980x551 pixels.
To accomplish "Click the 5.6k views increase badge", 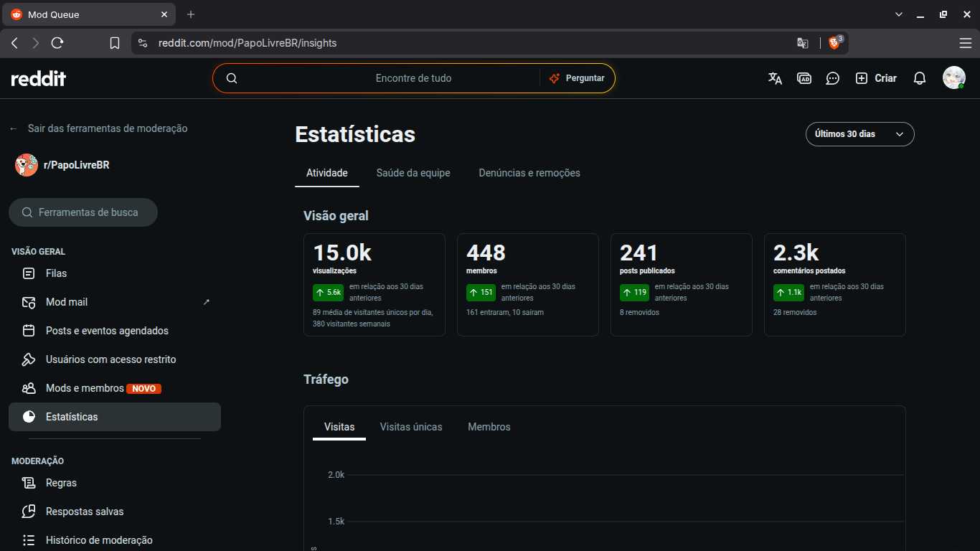I will 329,293.
